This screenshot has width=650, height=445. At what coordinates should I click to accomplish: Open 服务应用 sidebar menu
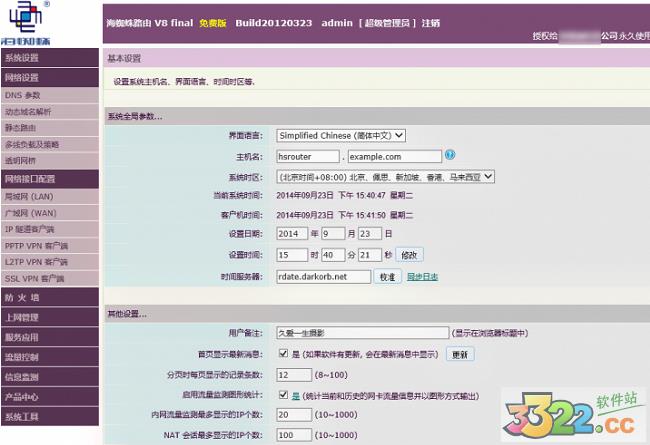[x=50, y=337]
